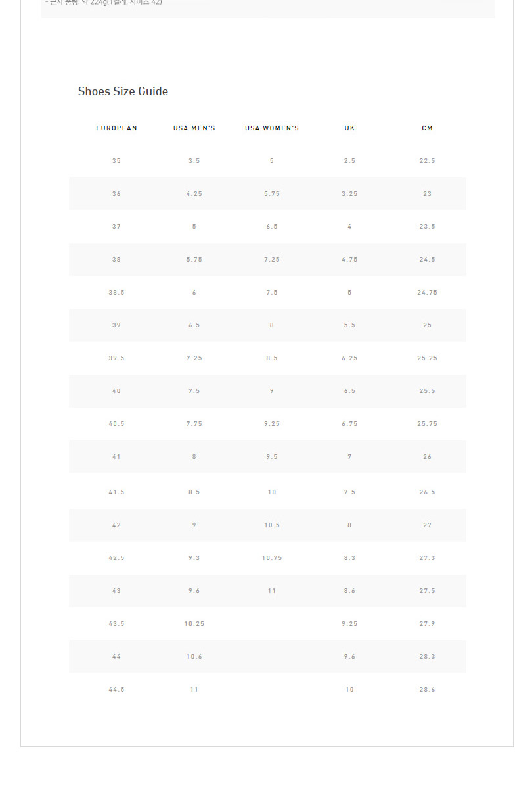Viewport: 532px width, 804px height.
Task: Select the 2.5 UK size value
Action: [x=349, y=161]
